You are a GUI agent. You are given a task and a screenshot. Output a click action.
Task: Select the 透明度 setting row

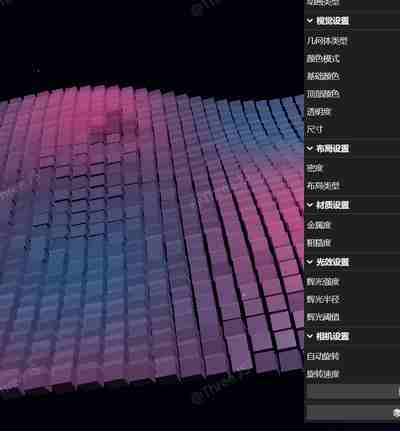[x=352, y=111]
